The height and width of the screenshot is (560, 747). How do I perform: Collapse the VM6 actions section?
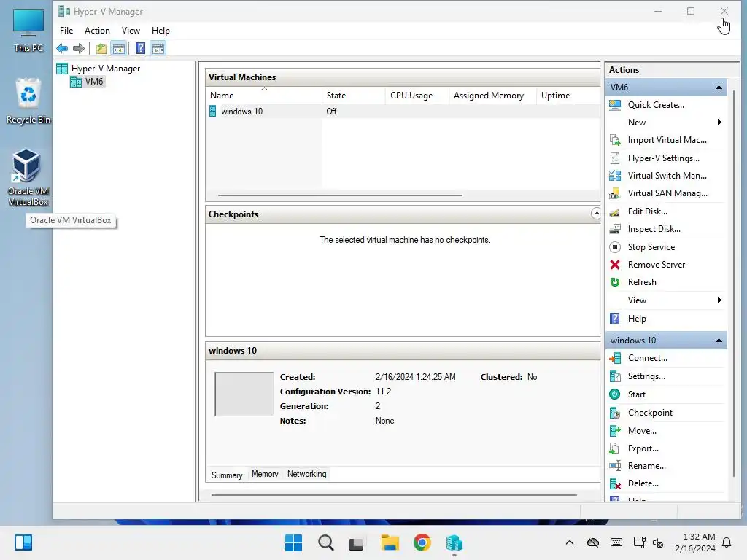[719, 87]
